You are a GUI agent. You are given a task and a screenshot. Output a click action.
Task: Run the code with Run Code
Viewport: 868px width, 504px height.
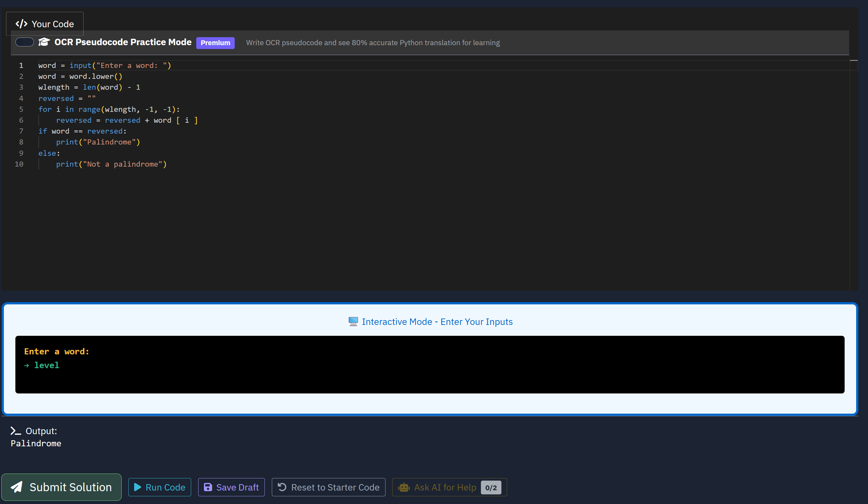click(x=159, y=487)
